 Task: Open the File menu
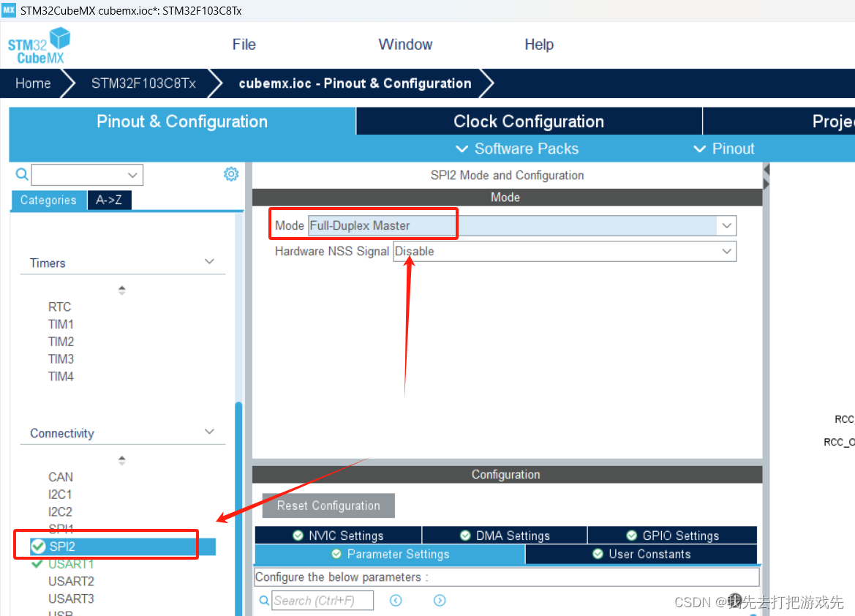pyautogui.click(x=244, y=44)
